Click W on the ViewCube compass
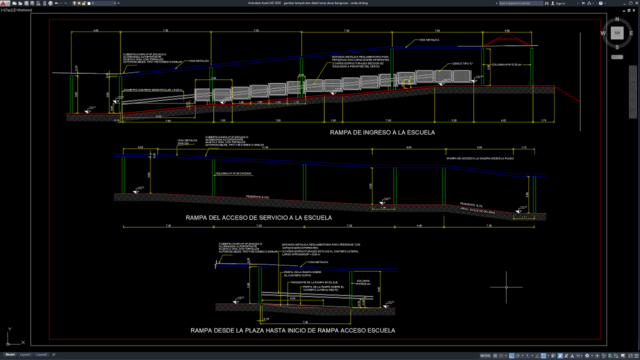The width and height of the screenshot is (640, 360). coord(603,33)
